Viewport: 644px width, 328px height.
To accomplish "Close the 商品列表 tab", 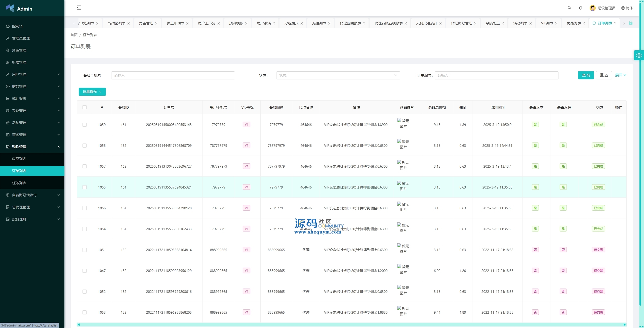I will [x=584, y=23].
